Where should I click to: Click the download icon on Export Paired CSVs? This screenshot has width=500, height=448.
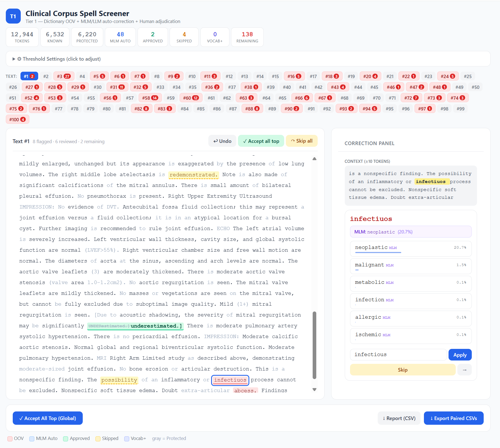pyautogui.click(x=432, y=418)
